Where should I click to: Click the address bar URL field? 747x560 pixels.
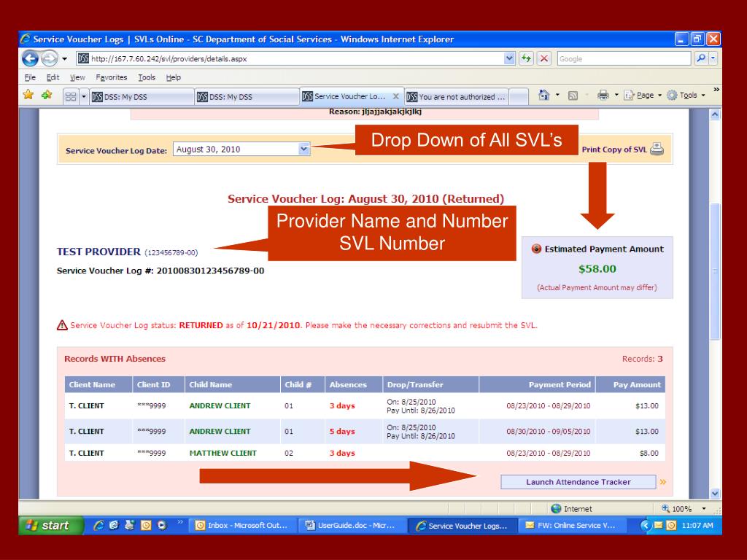click(290, 58)
